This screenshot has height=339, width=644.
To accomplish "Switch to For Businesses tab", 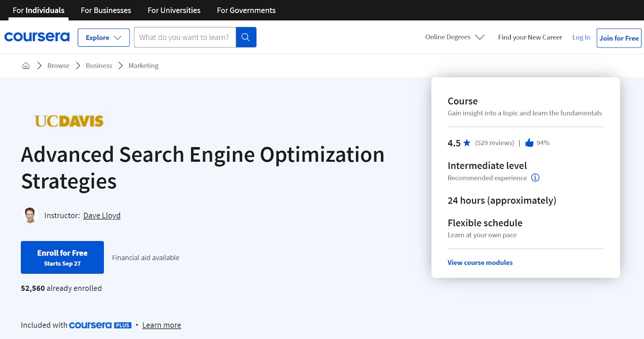I will (x=106, y=10).
